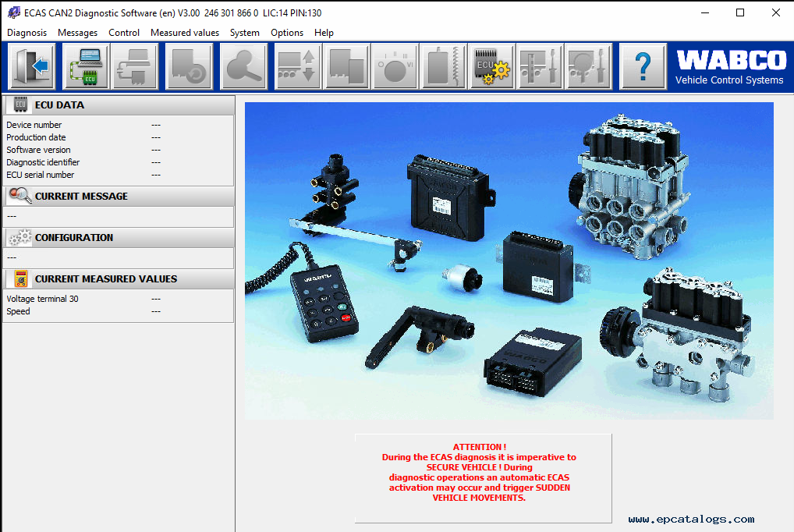Open the Diagnosis menu

(27, 33)
